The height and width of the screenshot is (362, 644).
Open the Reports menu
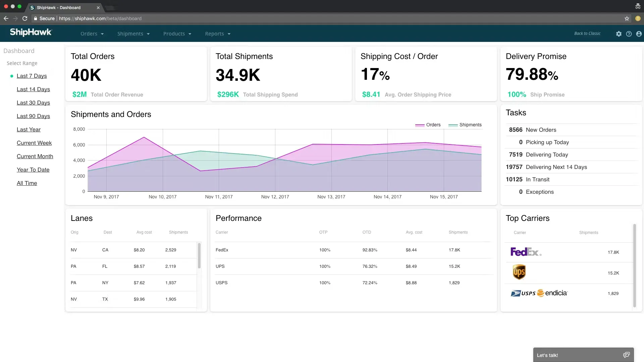(x=218, y=34)
